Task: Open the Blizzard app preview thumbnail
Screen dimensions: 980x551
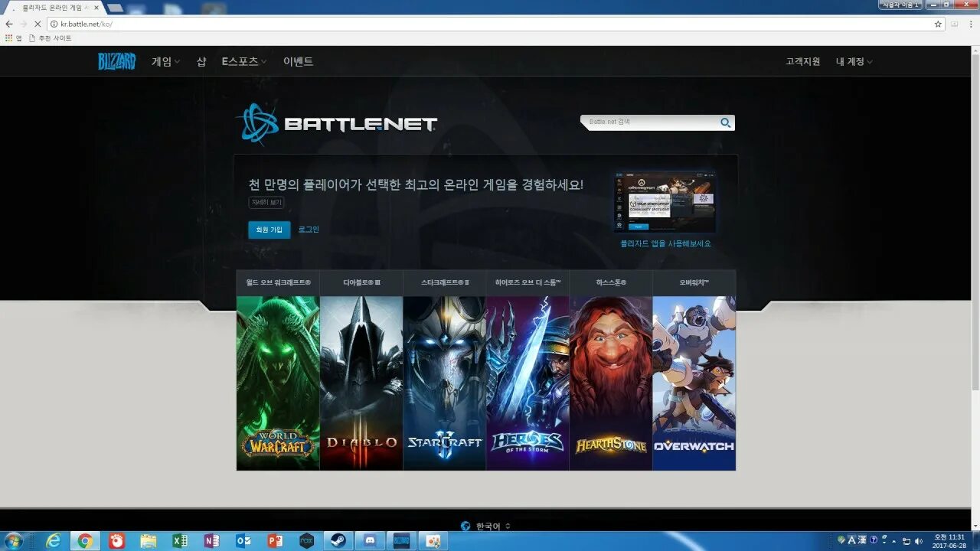Action: point(665,202)
